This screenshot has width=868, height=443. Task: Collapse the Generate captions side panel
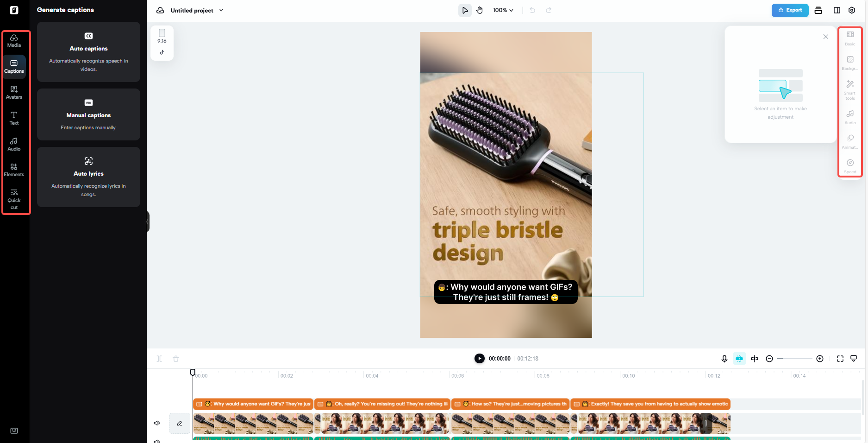(148, 221)
